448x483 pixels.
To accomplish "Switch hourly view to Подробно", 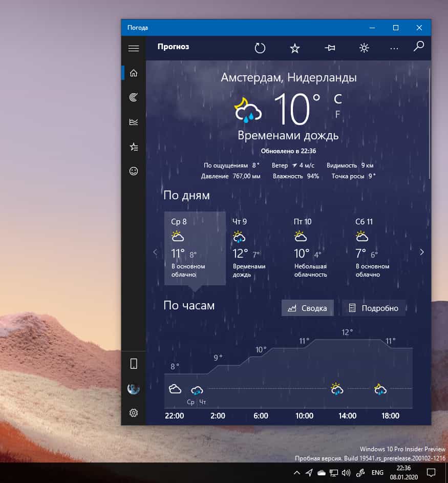I will click(x=373, y=308).
